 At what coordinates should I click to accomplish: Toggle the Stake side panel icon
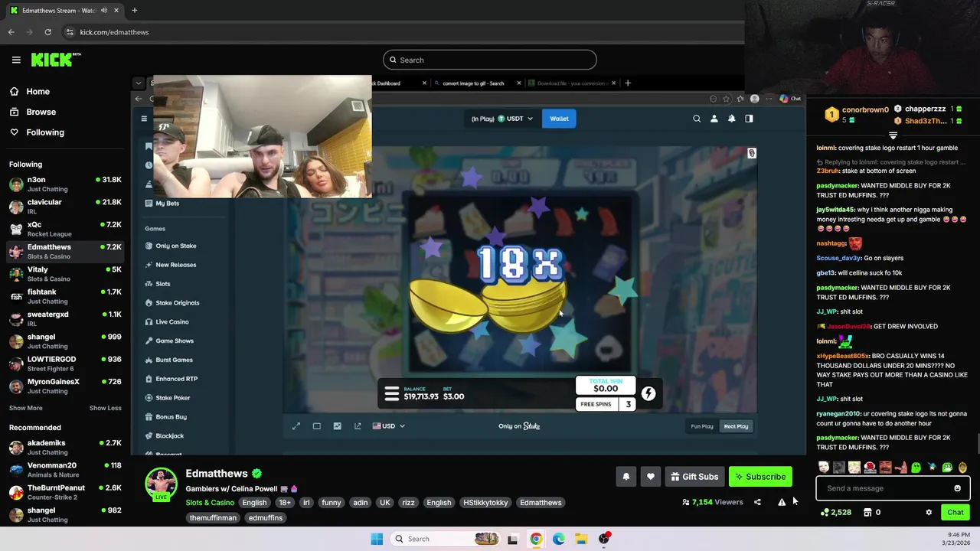pyautogui.click(x=749, y=119)
